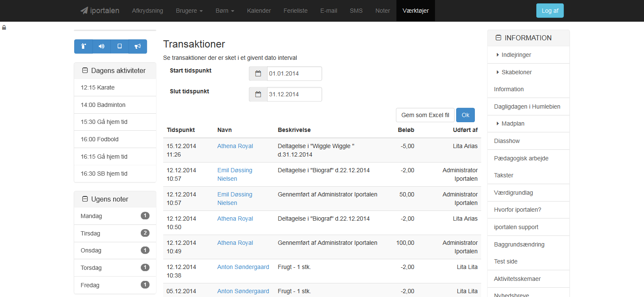The image size is (644, 297).
Task: Open calendar picker for Start tidspunkt
Action: pos(258,73)
